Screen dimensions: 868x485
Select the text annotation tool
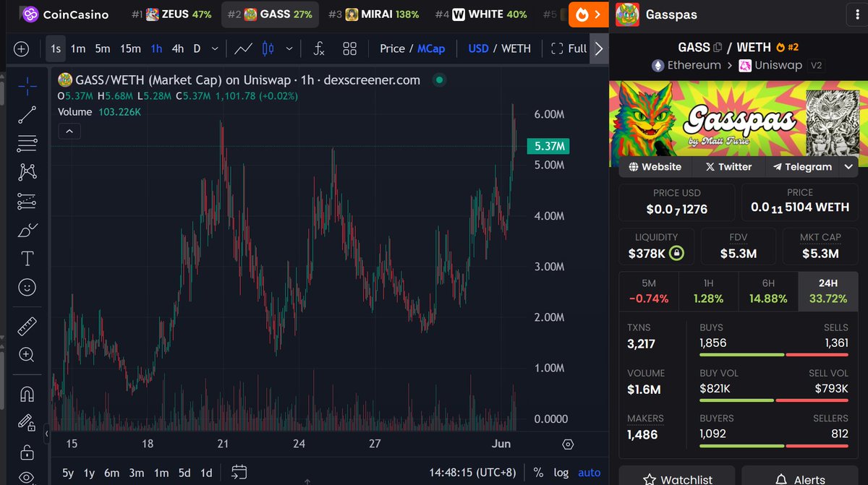27,259
